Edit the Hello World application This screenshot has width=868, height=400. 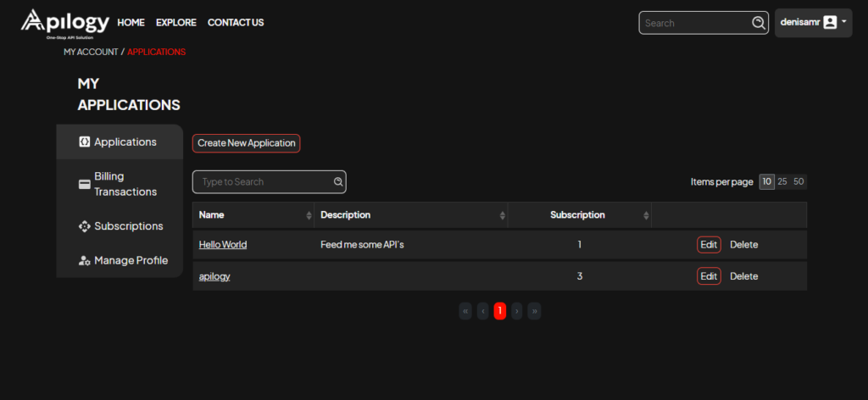[709, 245]
